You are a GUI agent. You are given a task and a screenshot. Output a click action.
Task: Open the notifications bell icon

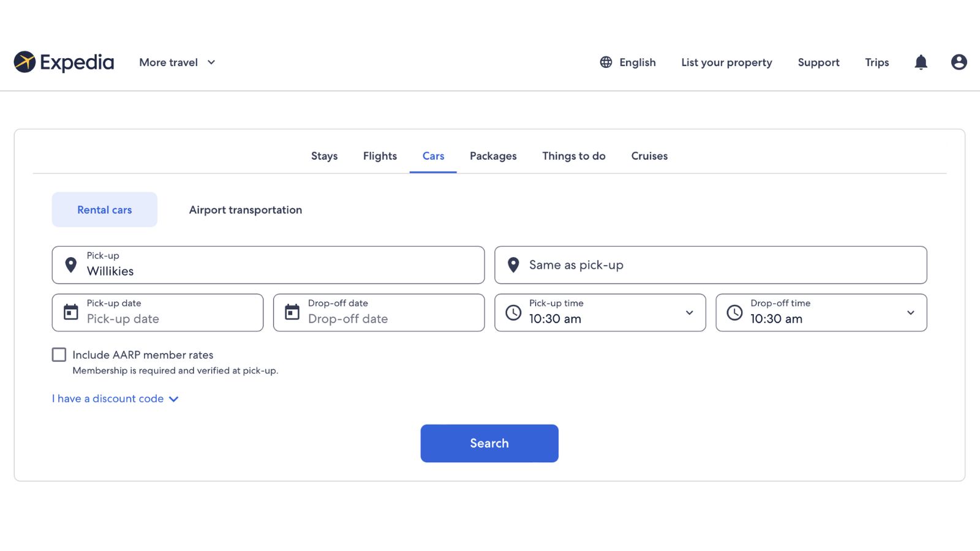point(921,62)
